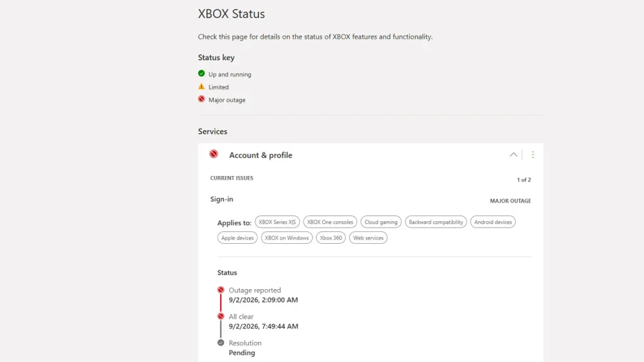
Task: Click the Status subheading above the timeline
Action: (226, 273)
